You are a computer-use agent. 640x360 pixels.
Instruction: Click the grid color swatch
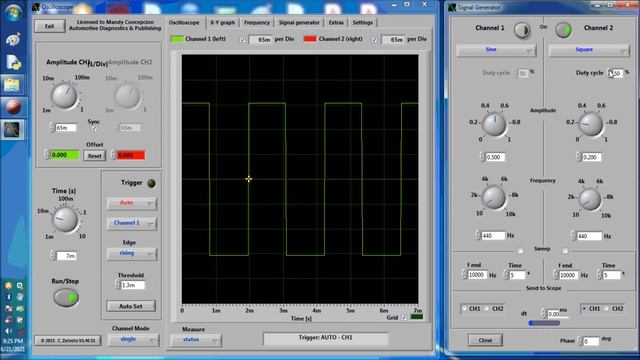[417, 317]
